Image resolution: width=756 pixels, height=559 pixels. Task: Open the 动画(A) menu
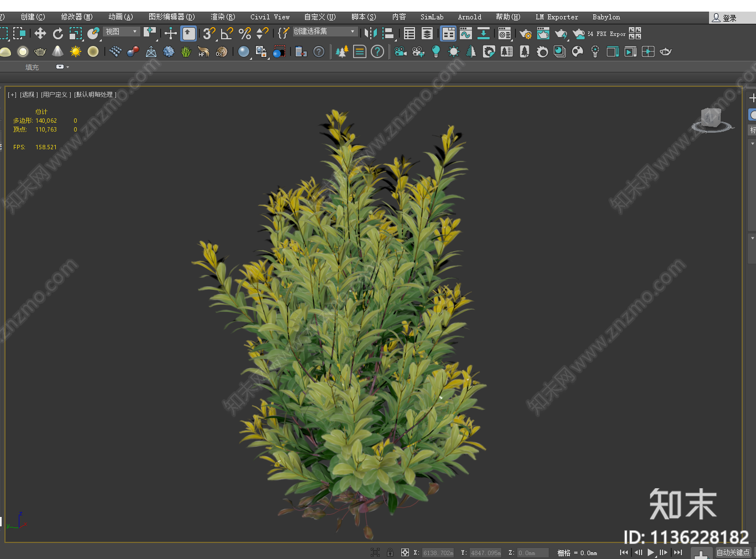point(120,17)
